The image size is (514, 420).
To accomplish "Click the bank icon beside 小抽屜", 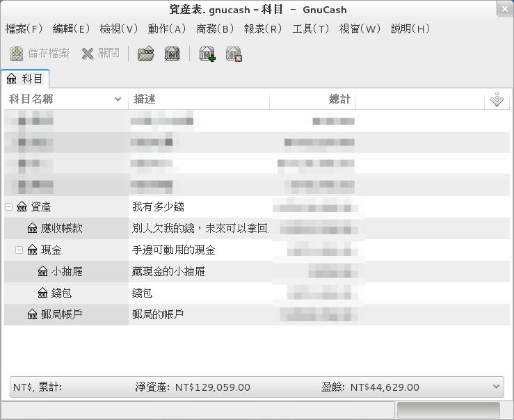I will click(x=42, y=271).
